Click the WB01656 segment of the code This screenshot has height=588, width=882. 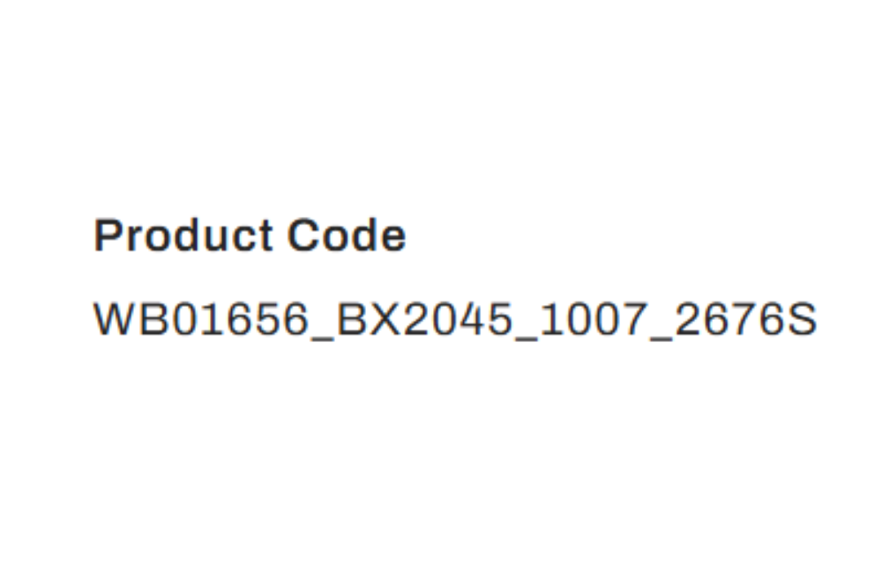click(x=201, y=319)
